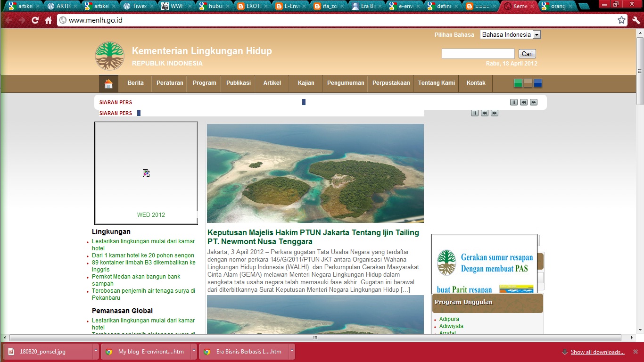Click the Chrome reload button
644x362 pixels.
click(x=35, y=20)
